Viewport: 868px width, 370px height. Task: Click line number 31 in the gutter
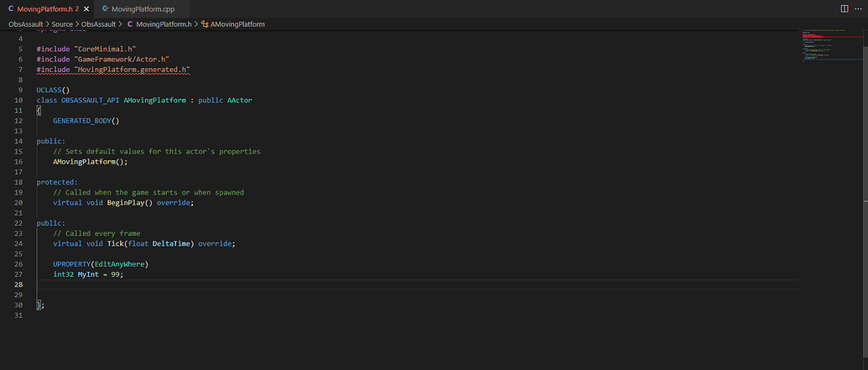coord(18,315)
